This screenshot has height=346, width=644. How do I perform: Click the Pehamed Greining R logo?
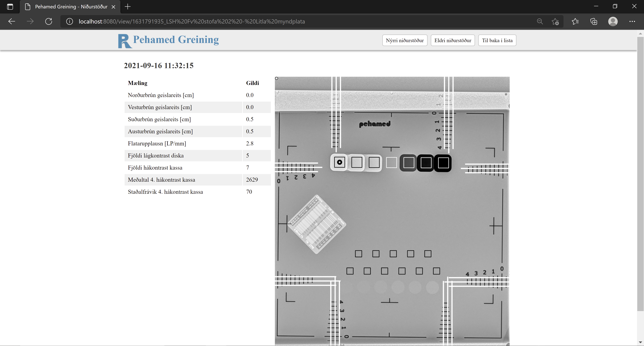(x=124, y=41)
